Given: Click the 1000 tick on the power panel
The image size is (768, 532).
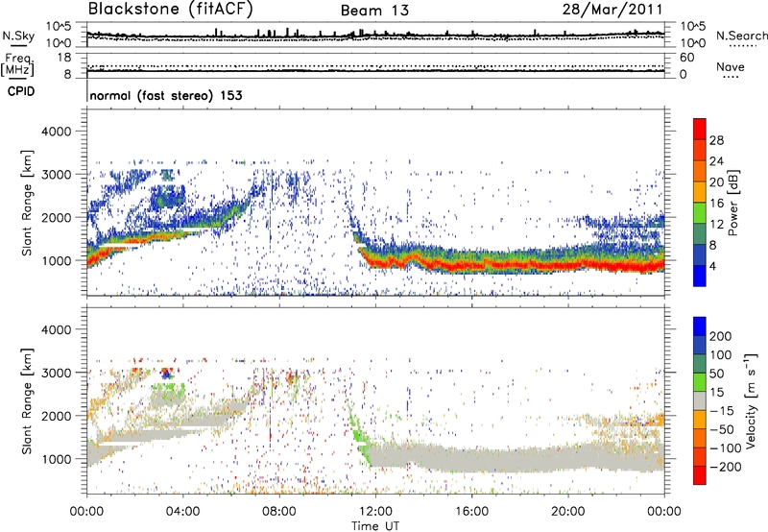Looking at the screenshot, I should (56, 260).
